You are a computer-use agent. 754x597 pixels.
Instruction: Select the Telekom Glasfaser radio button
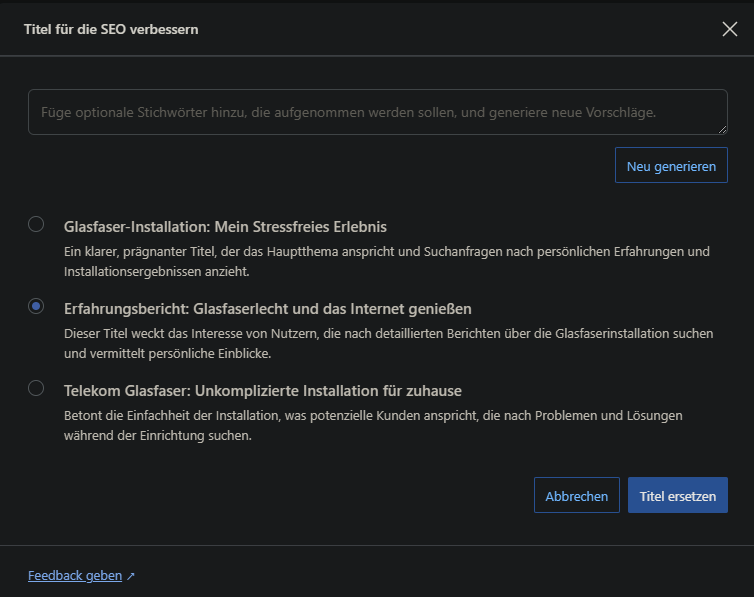click(36, 388)
